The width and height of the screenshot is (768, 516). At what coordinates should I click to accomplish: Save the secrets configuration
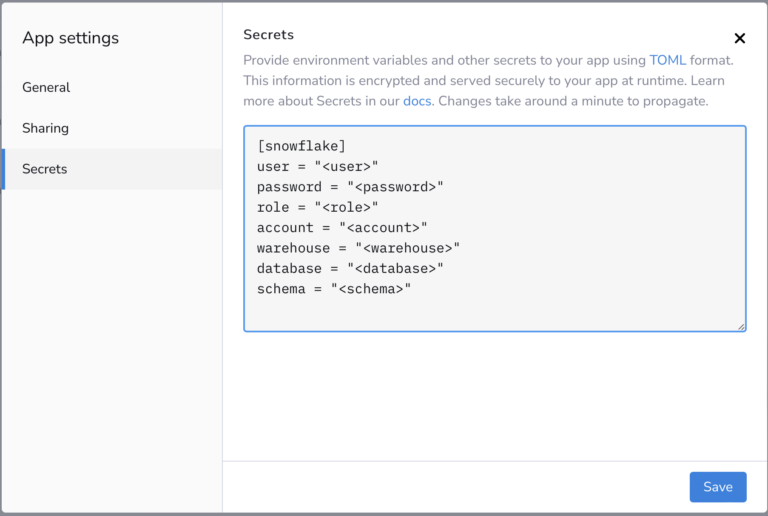(x=717, y=487)
